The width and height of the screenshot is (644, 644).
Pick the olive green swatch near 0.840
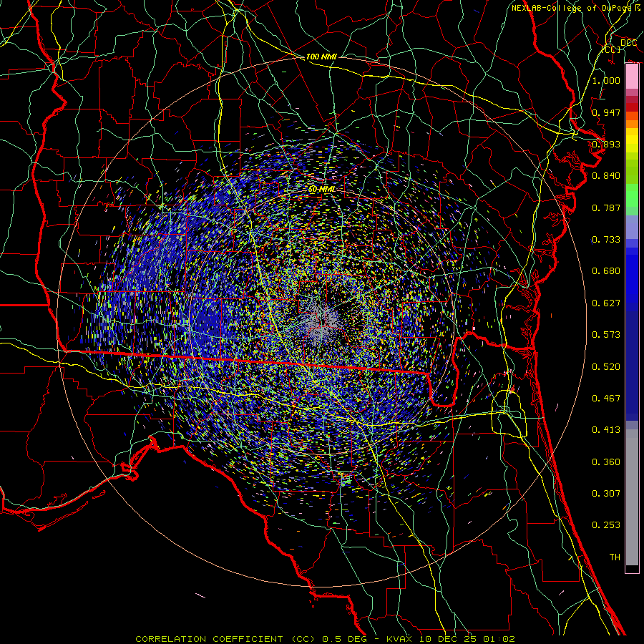click(632, 172)
